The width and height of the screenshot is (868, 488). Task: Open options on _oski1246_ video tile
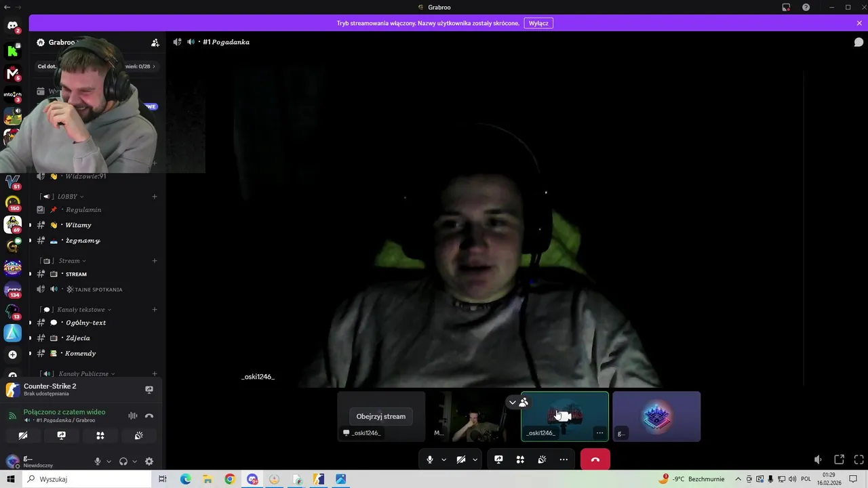click(599, 432)
